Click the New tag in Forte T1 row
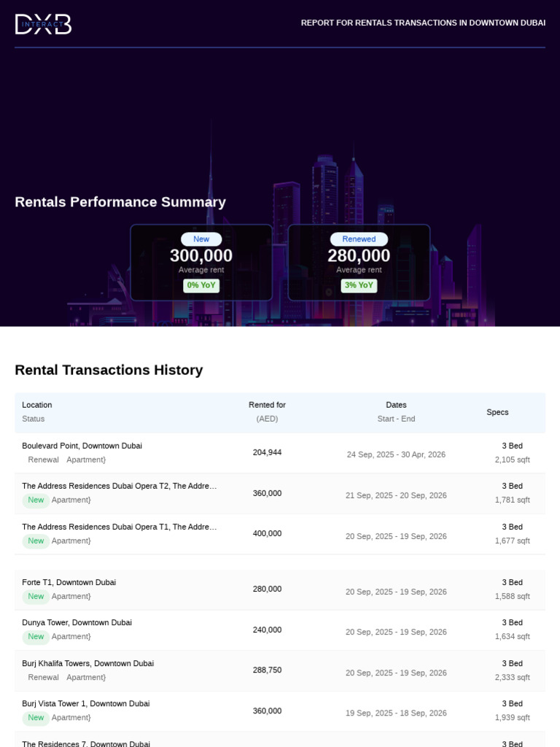 [36, 597]
